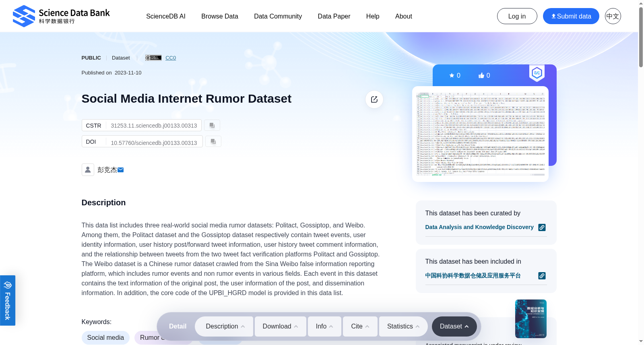Open the Help menu
The image size is (644, 345).
pyautogui.click(x=373, y=17)
